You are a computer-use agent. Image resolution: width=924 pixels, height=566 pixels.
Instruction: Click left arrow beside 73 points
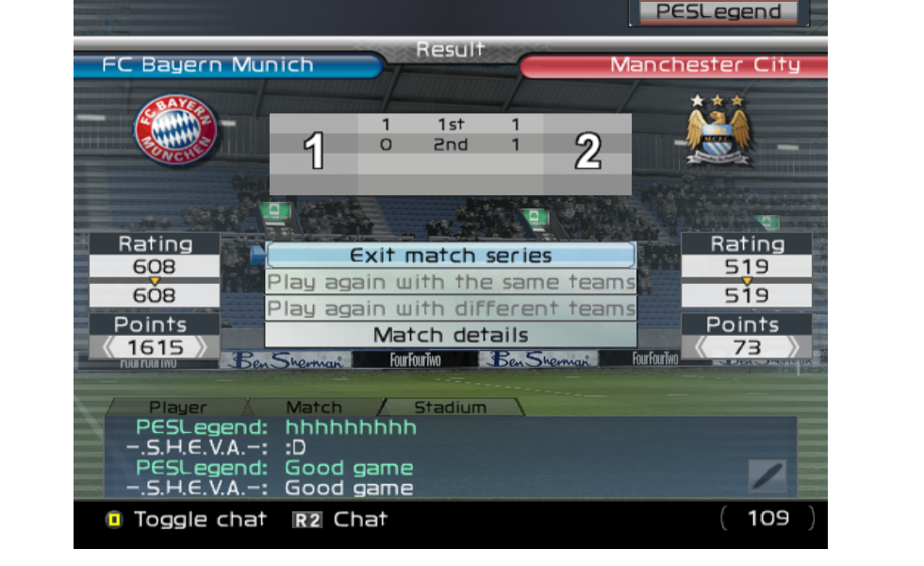click(x=701, y=347)
